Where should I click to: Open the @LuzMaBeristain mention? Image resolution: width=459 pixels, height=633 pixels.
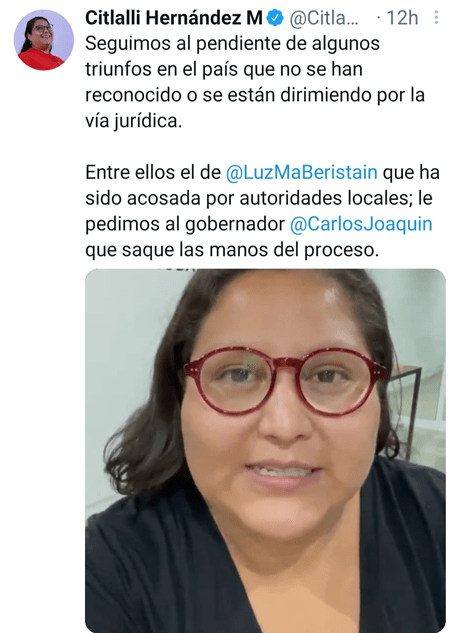(302, 172)
